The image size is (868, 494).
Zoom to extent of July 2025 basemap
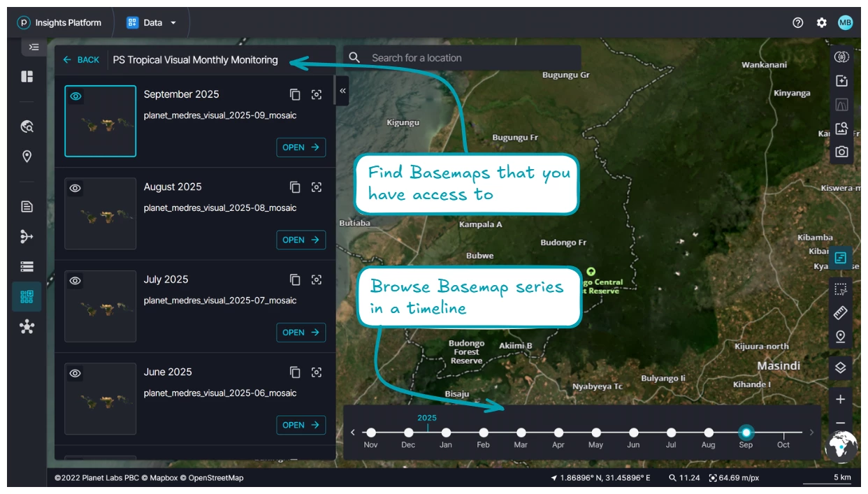pyautogui.click(x=317, y=279)
